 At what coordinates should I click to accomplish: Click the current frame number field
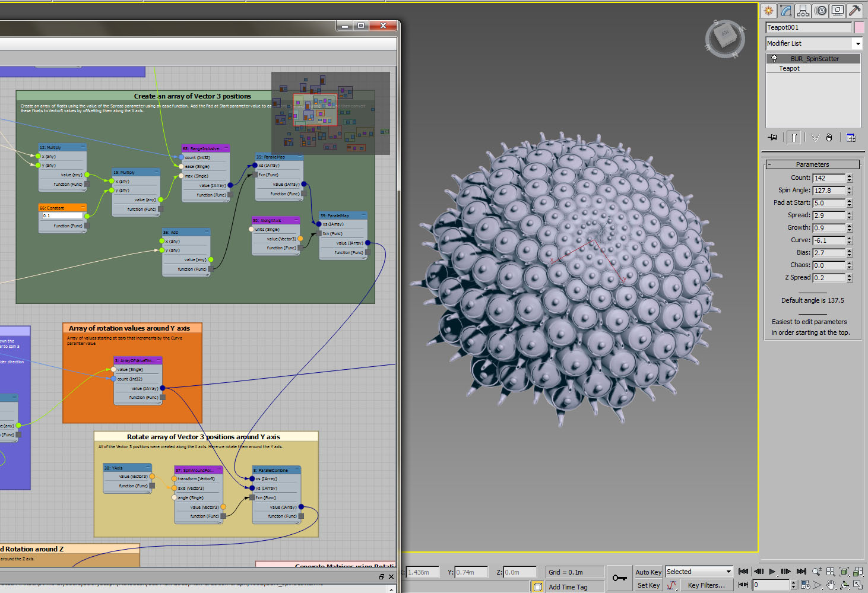tap(771, 585)
